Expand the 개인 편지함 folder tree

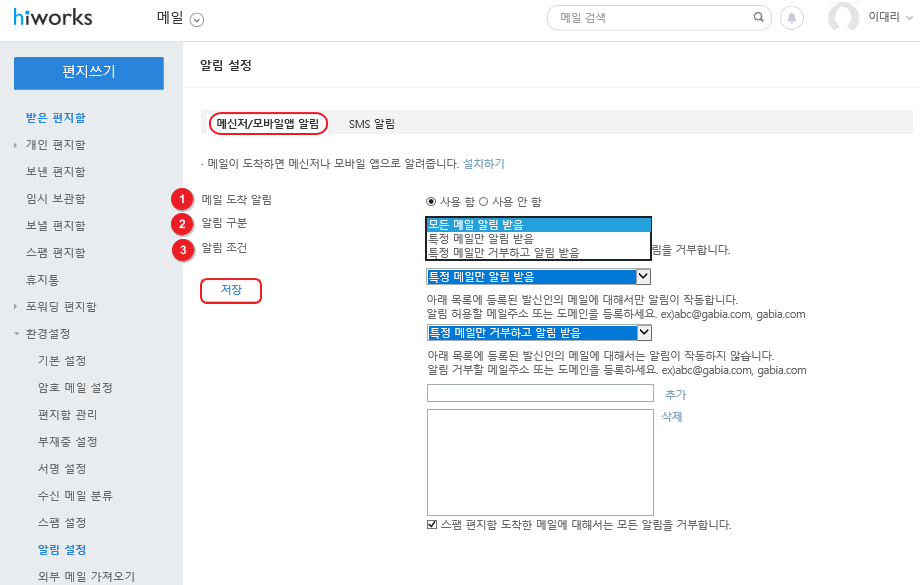point(16,145)
